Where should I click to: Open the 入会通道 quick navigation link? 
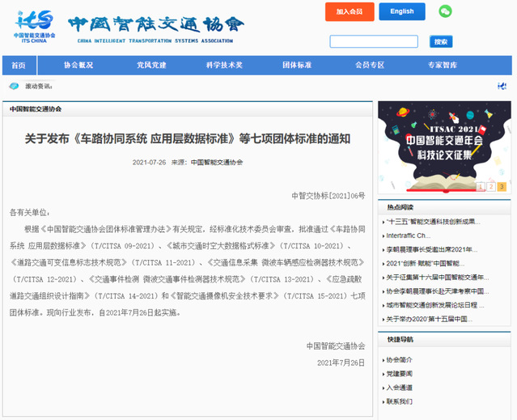coord(399,388)
